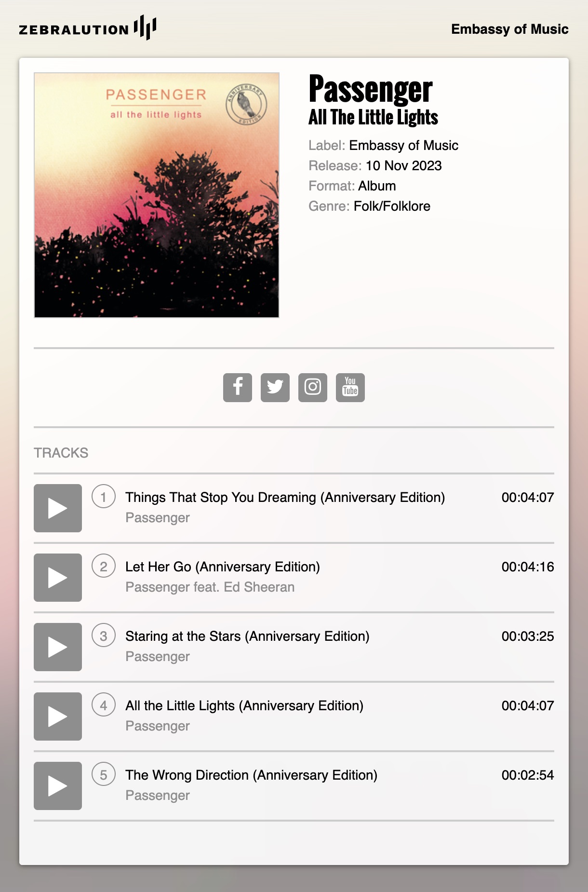Open the Twitter social icon
The image size is (588, 892).
pyautogui.click(x=275, y=387)
